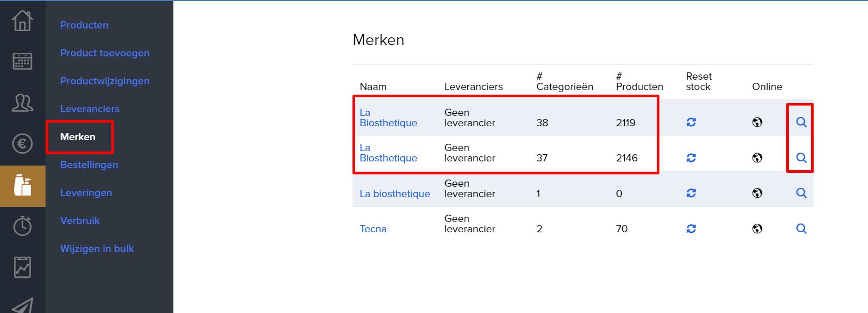The height and width of the screenshot is (313, 868).
Task: Open the Tecna brand link
Action: [x=373, y=229]
